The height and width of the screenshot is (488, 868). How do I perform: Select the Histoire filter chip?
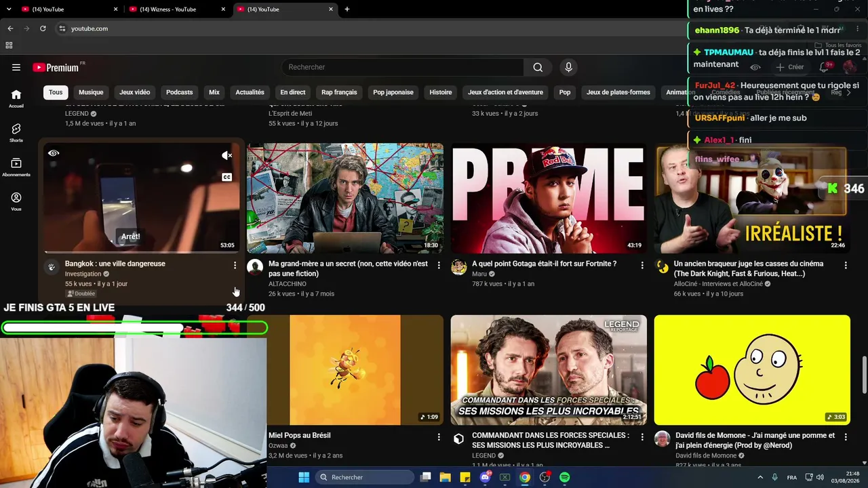click(x=441, y=92)
